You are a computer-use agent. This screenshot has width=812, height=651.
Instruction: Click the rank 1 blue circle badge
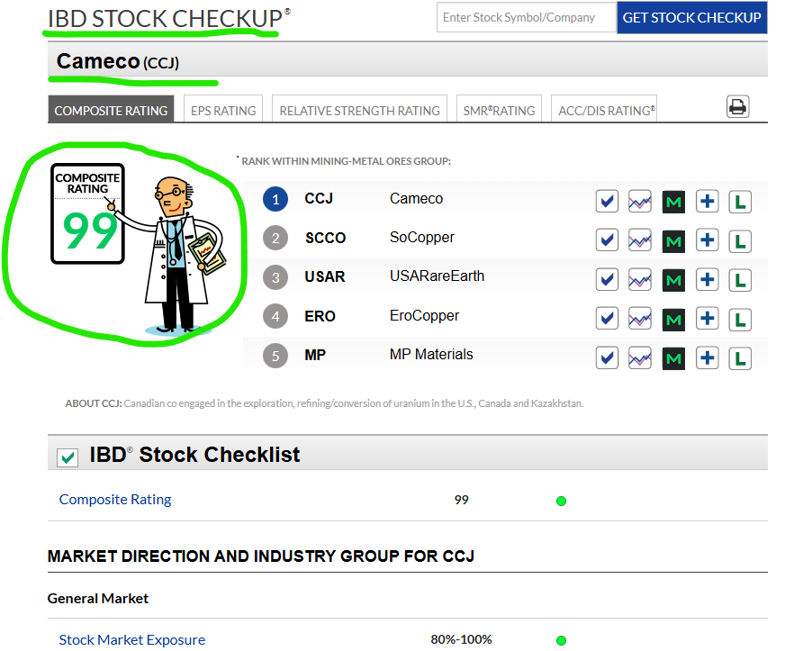tap(275, 199)
